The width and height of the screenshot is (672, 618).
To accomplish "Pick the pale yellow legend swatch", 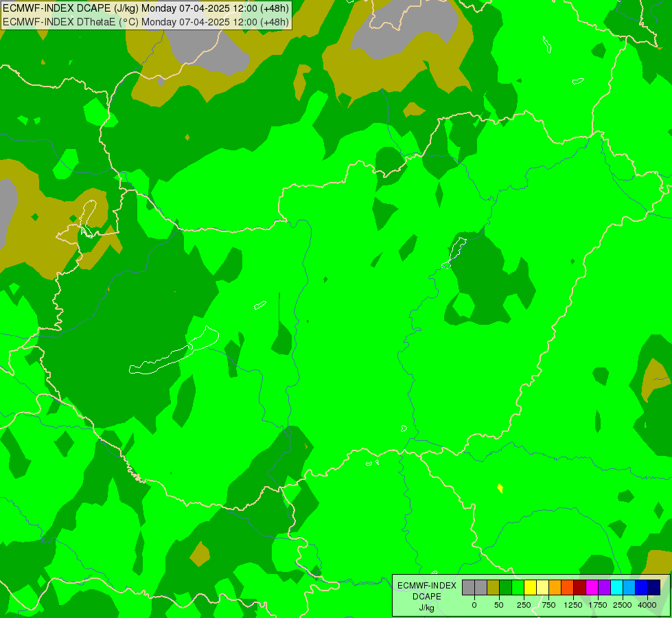I will pos(542,588).
